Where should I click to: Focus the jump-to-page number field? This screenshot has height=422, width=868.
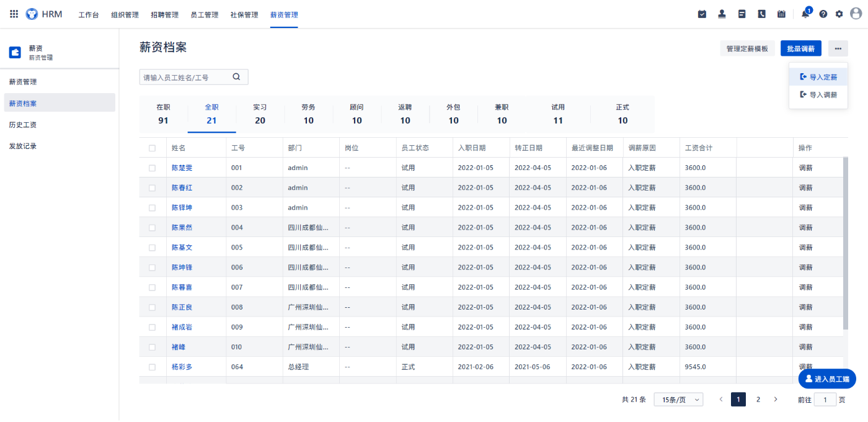point(825,400)
